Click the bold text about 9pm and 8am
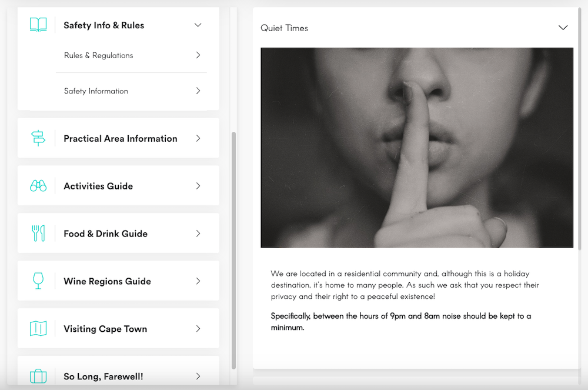Image resolution: width=588 pixels, height=390 pixels. 401,322
